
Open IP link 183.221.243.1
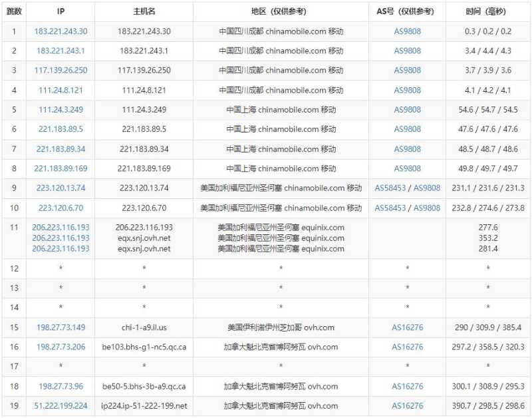pos(61,51)
